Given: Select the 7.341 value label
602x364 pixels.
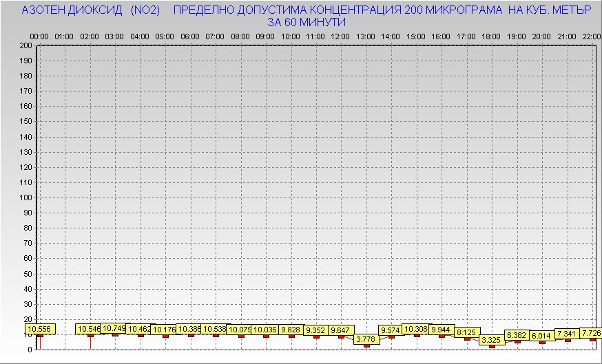Looking at the screenshot, I should (567, 334).
